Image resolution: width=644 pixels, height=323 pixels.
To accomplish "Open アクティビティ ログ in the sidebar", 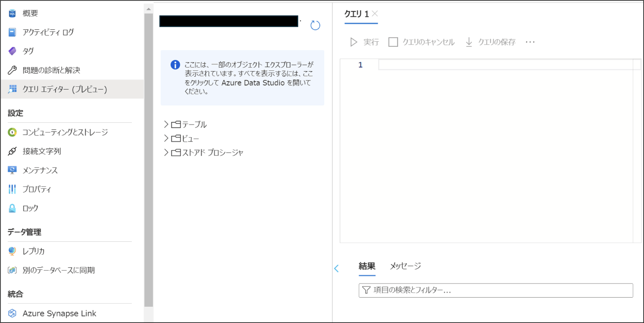I will (x=48, y=32).
